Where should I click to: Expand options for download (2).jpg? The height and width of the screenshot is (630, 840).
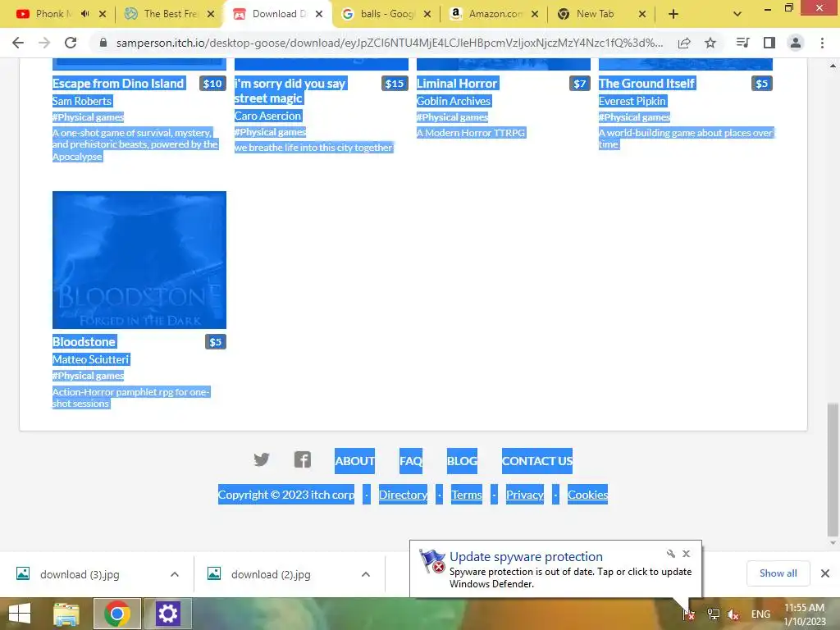point(366,574)
